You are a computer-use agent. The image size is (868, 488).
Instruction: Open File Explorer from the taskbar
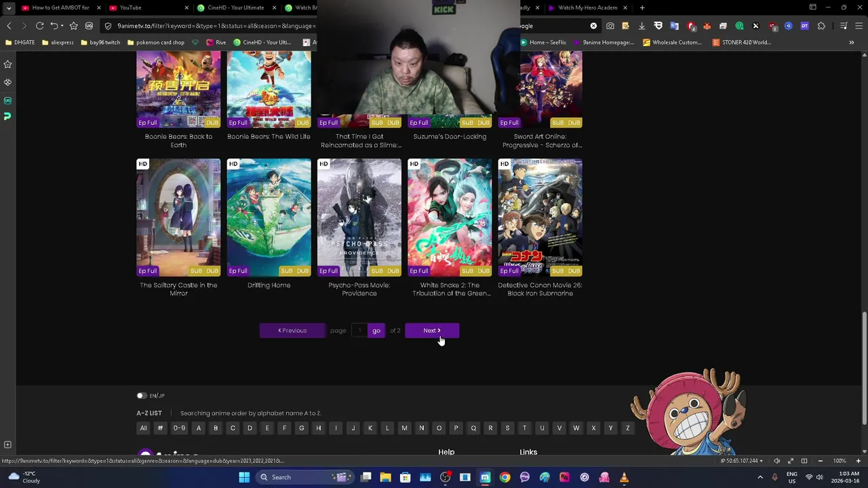385,477
